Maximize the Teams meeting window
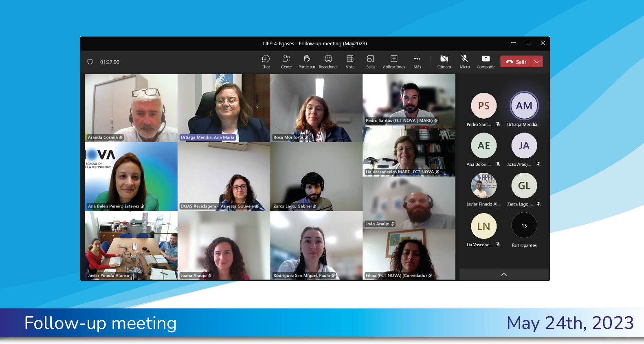This screenshot has width=644, height=344. coord(528,43)
